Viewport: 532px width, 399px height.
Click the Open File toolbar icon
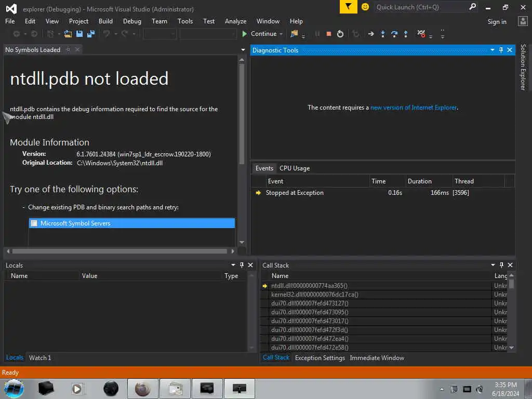pos(68,34)
